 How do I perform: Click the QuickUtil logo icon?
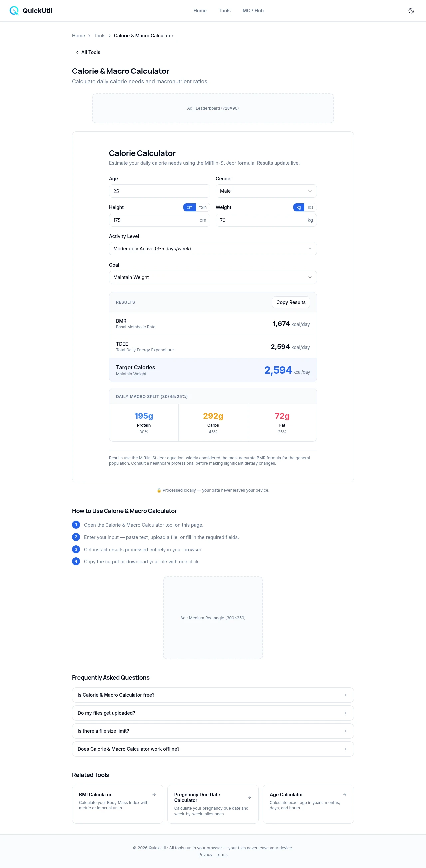[x=14, y=11]
